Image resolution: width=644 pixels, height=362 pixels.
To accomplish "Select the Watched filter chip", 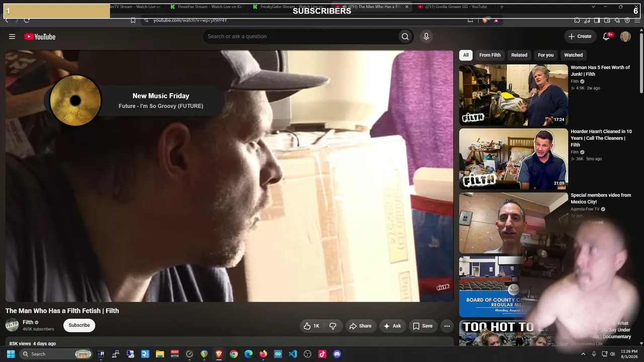I will tap(573, 55).
